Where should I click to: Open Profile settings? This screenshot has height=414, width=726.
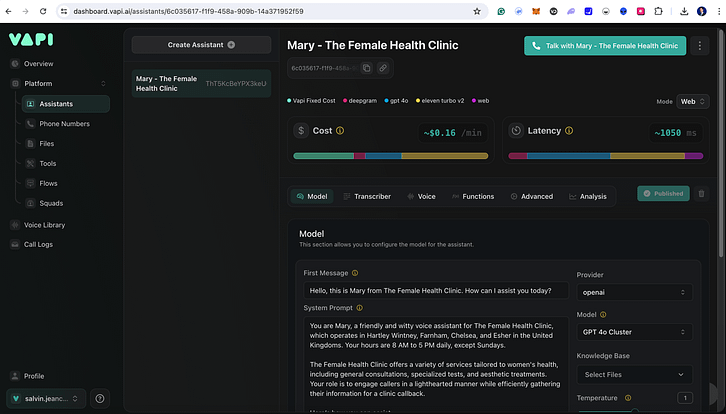click(34, 376)
